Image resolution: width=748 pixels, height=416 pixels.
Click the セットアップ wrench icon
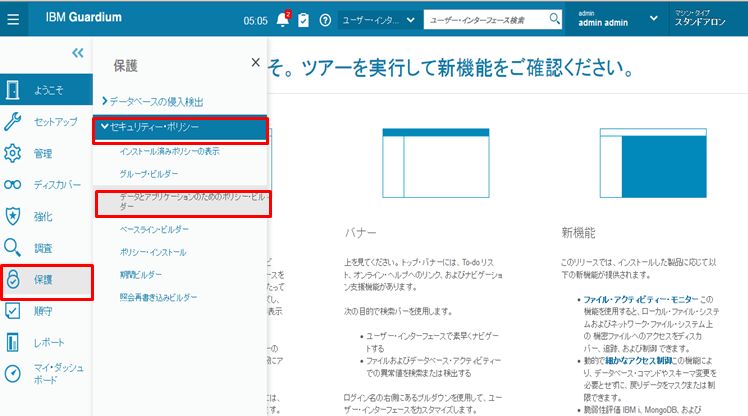(x=13, y=122)
